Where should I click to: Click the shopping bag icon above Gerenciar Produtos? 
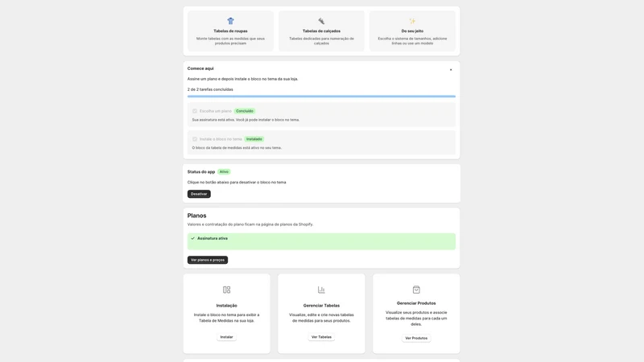(416, 290)
